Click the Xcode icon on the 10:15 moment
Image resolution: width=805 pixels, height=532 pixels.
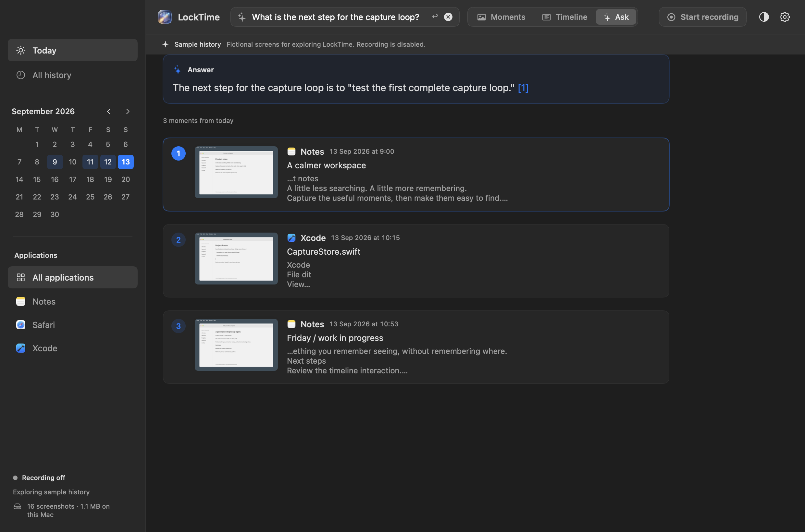291,238
